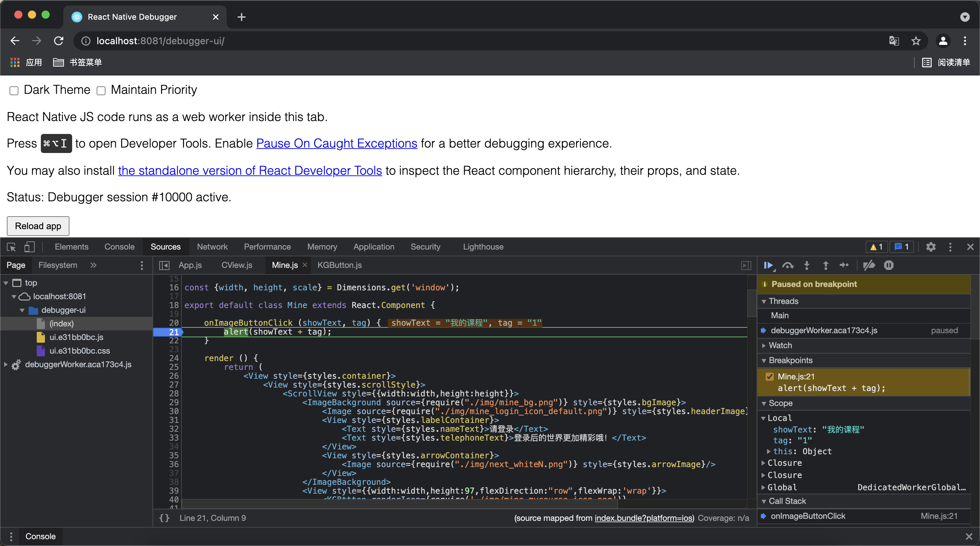Click the Step over next function call icon
The width and height of the screenshot is (980, 546).
(x=787, y=266)
